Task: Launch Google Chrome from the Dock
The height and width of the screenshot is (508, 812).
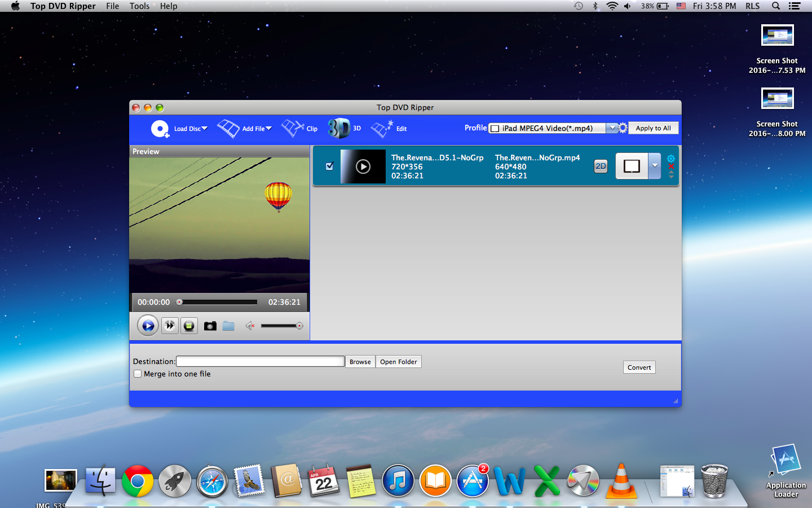Action: click(138, 481)
